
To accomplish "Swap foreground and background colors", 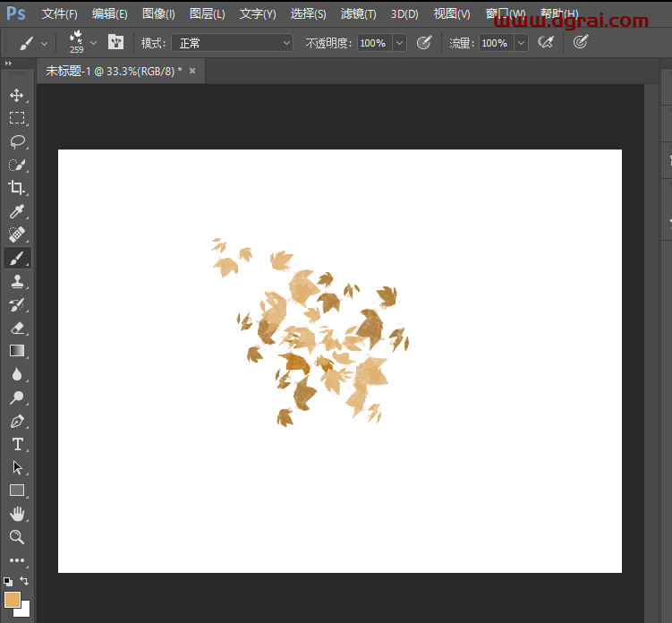I will click(24, 581).
